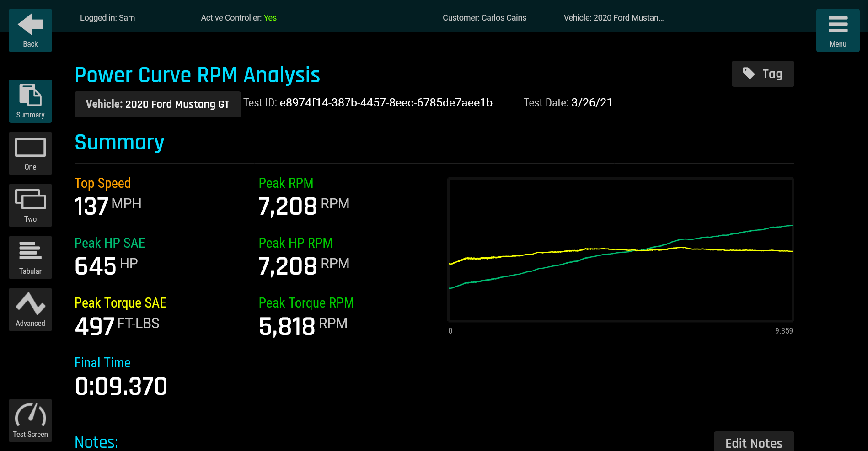Click the Logged in: Sam label
868x451 pixels.
[x=107, y=18]
